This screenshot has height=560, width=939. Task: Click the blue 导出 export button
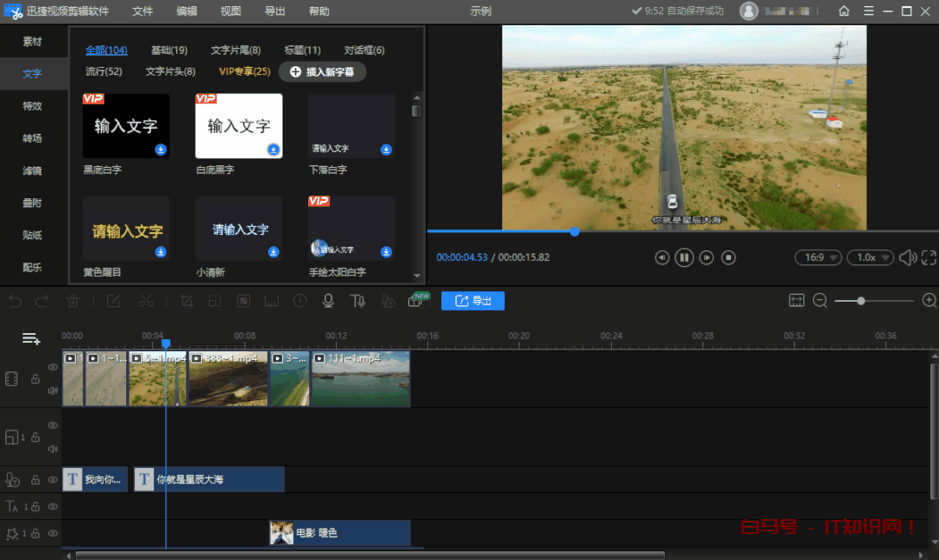tap(473, 301)
